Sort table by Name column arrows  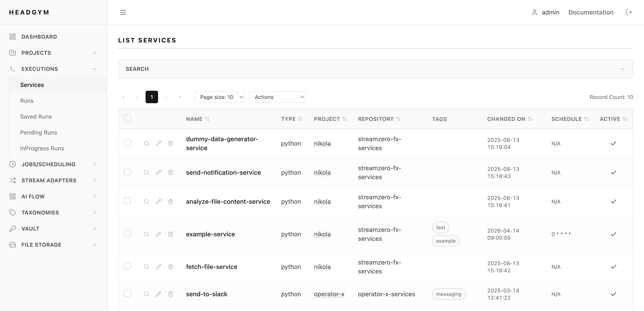point(207,119)
